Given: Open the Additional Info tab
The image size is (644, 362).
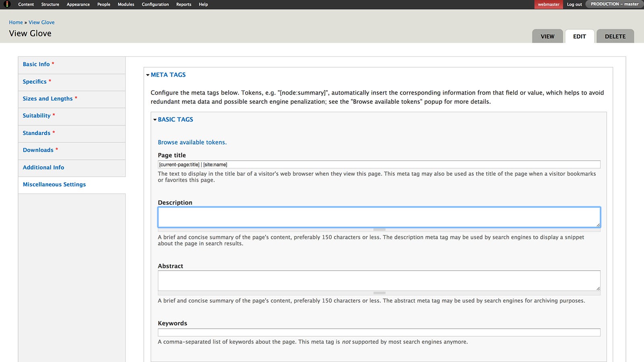Looking at the screenshot, I should tap(72, 168).
